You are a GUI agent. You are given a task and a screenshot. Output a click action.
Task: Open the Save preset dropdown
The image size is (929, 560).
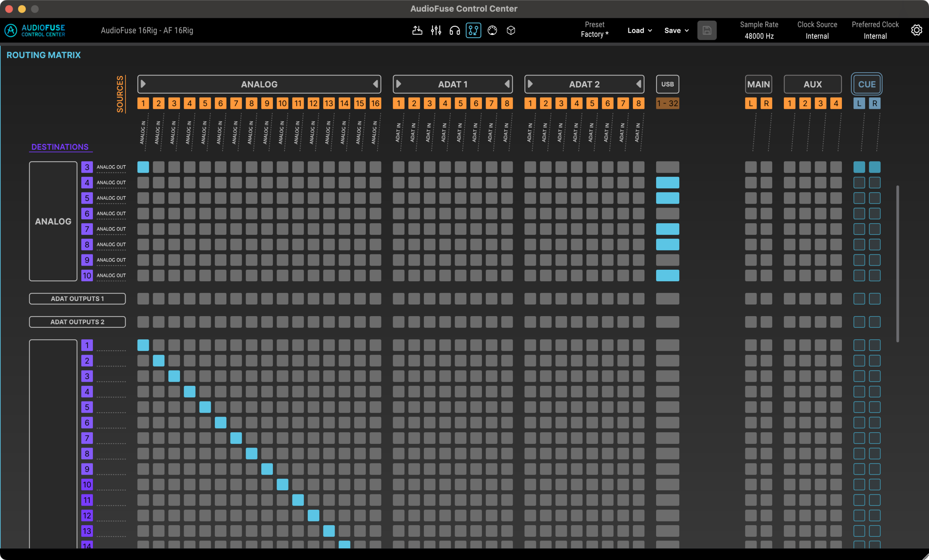tap(676, 30)
